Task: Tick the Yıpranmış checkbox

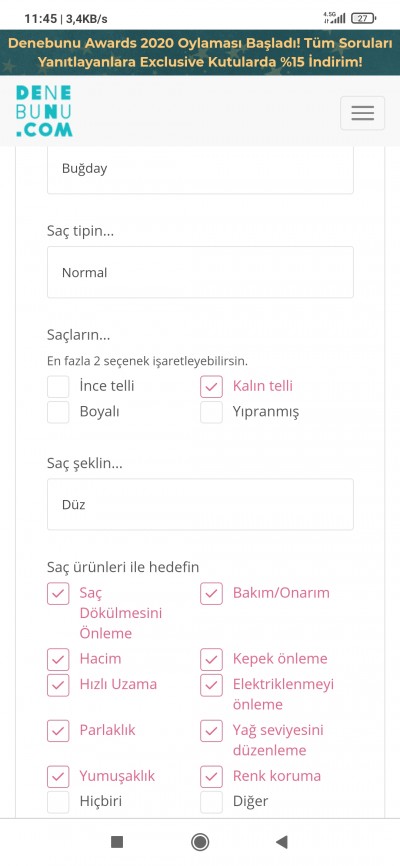Action: (212, 412)
